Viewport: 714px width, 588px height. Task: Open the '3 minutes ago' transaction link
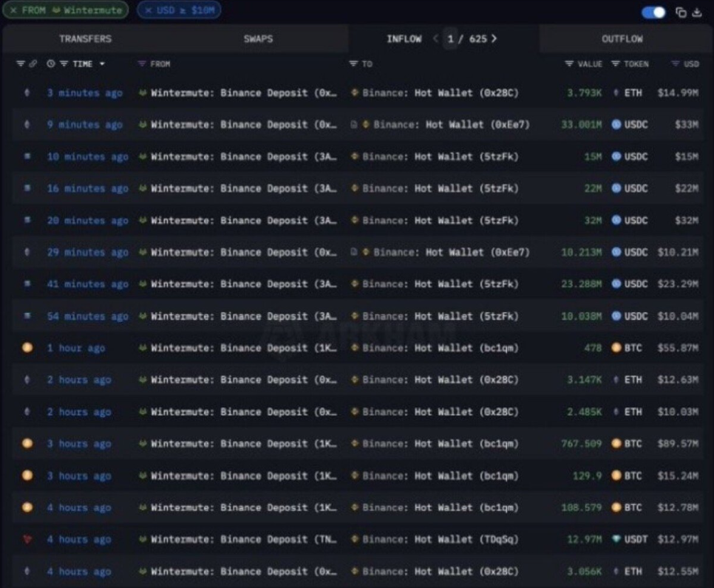click(x=85, y=93)
